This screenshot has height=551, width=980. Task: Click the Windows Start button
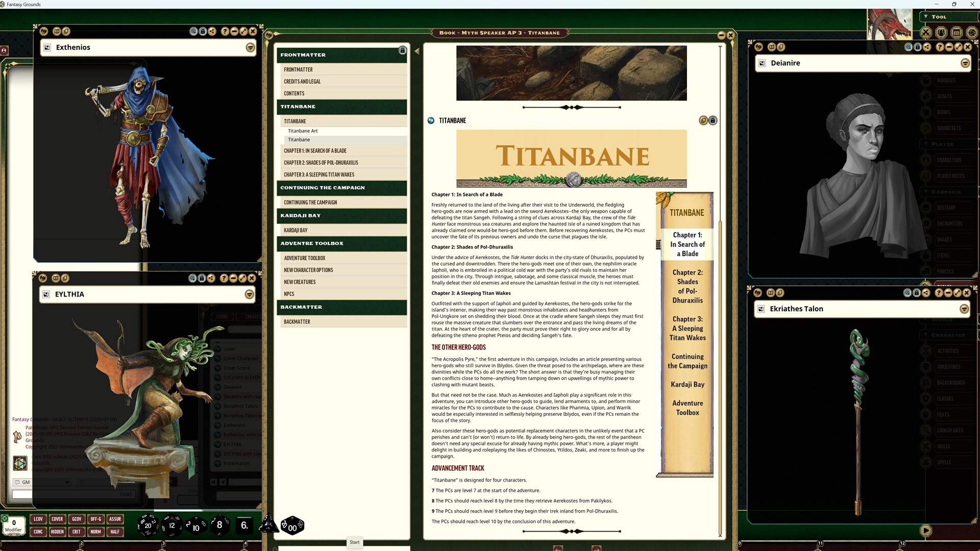pos(354,542)
